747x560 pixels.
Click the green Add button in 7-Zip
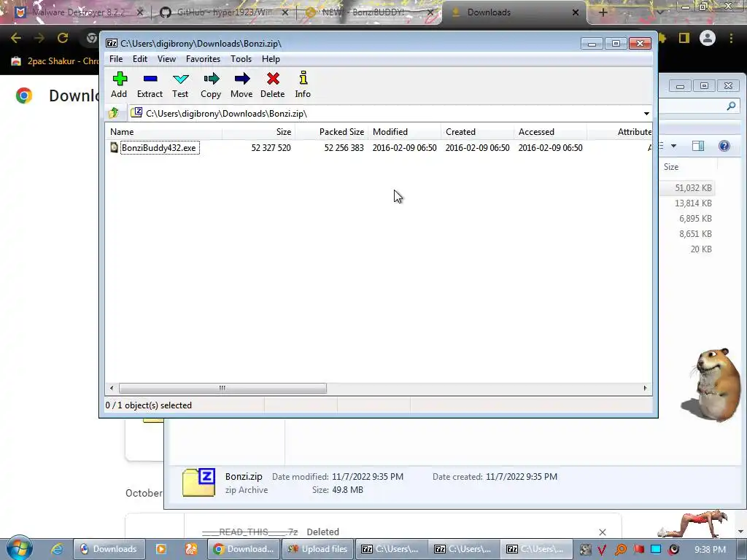tap(119, 85)
